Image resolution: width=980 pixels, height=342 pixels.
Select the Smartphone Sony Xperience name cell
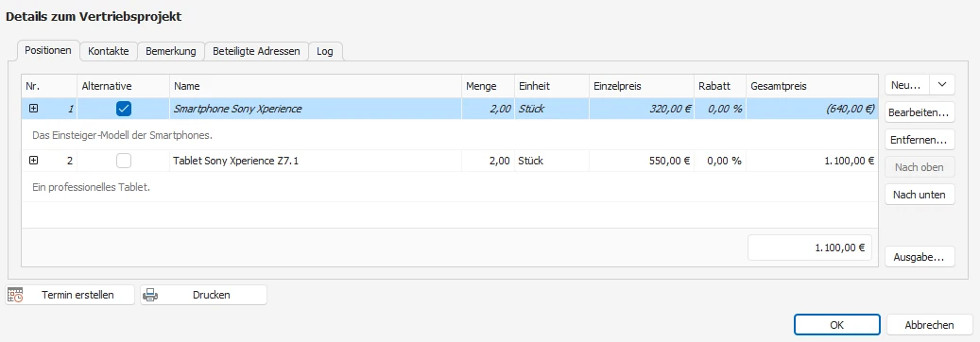click(316, 109)
